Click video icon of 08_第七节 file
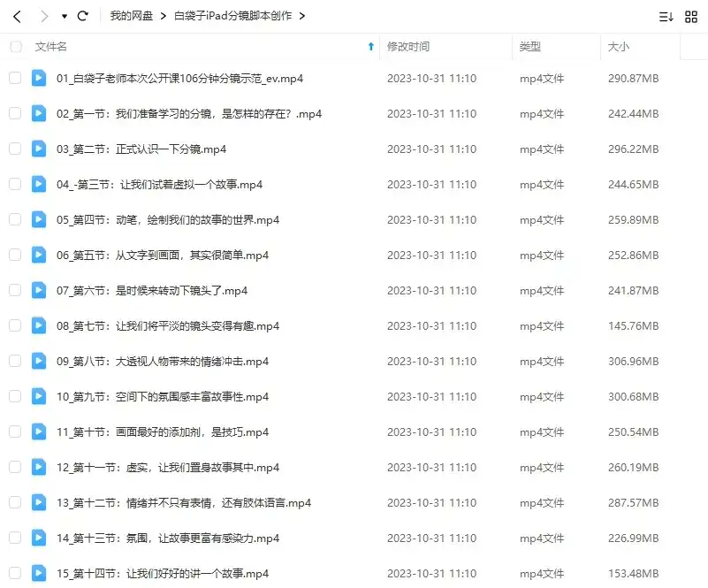This screenshot has width=708, height=588. (x=39, y=325)
